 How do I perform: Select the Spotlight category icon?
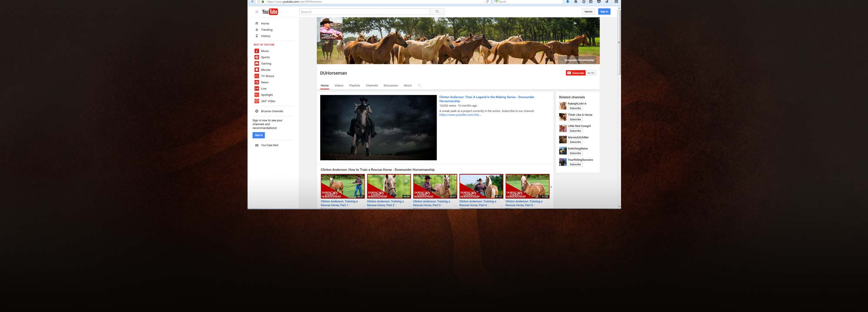[x=256, y=95]
